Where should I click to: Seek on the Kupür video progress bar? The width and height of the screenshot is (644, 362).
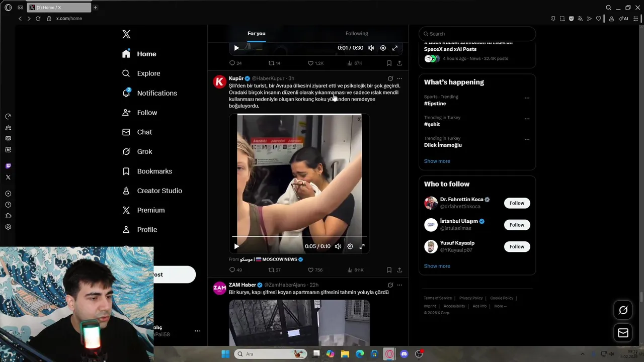[299, 236]
